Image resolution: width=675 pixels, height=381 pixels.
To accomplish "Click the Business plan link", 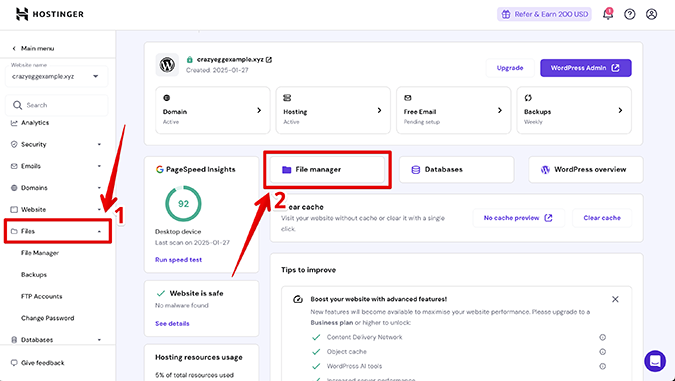I will click(331, 322).
